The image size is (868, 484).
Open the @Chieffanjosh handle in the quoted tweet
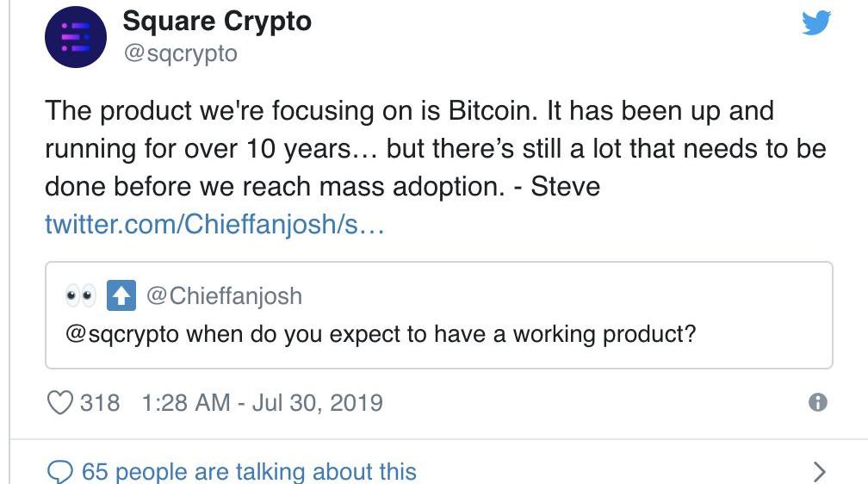(224, 296)
